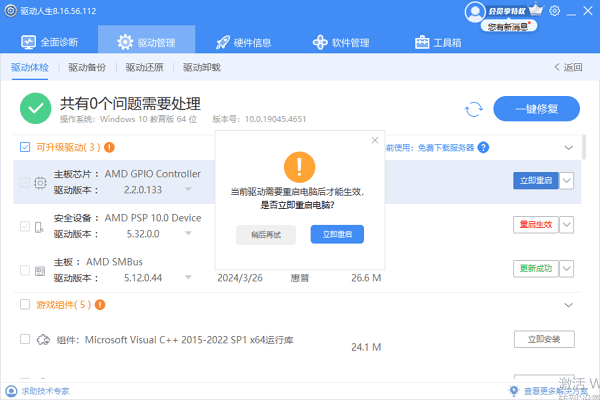Open dropdown next to 重启生效 button
This screenshot has width=600, height=400.
click(x=567, y=225)
